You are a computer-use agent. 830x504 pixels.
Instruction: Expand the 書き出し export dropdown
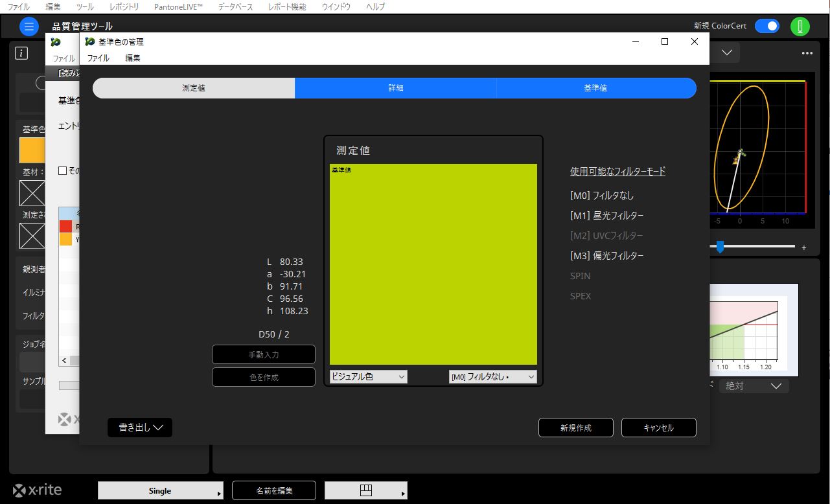tap(140, 428)
